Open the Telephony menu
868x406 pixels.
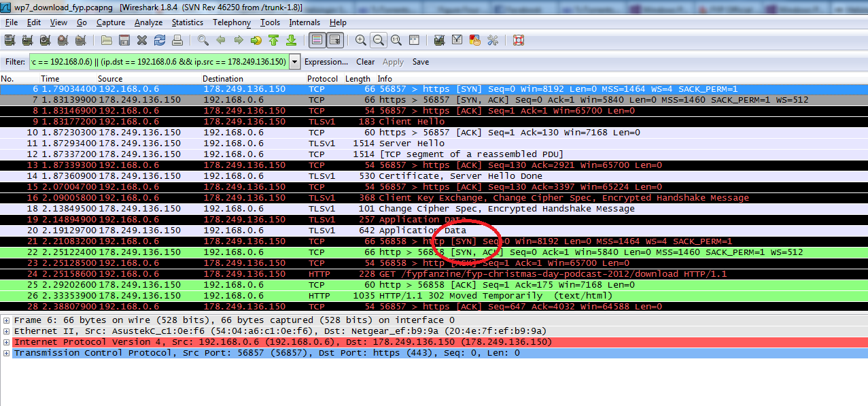pos(232,22)
